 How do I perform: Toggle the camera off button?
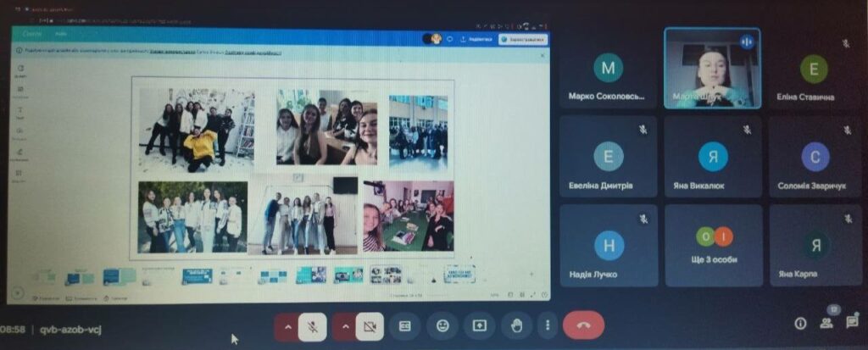click(x=369, y=325)
